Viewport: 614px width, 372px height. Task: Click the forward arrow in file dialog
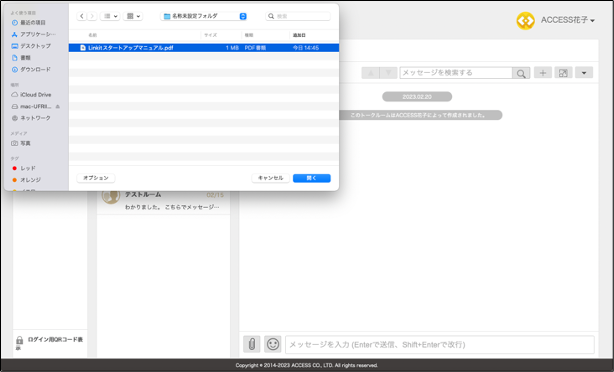tap(92, 16)
